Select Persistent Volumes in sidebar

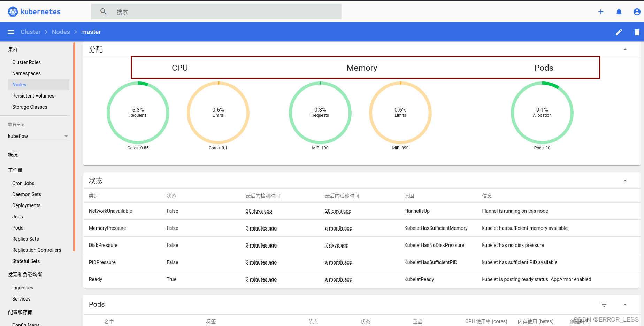pos(33,96)
